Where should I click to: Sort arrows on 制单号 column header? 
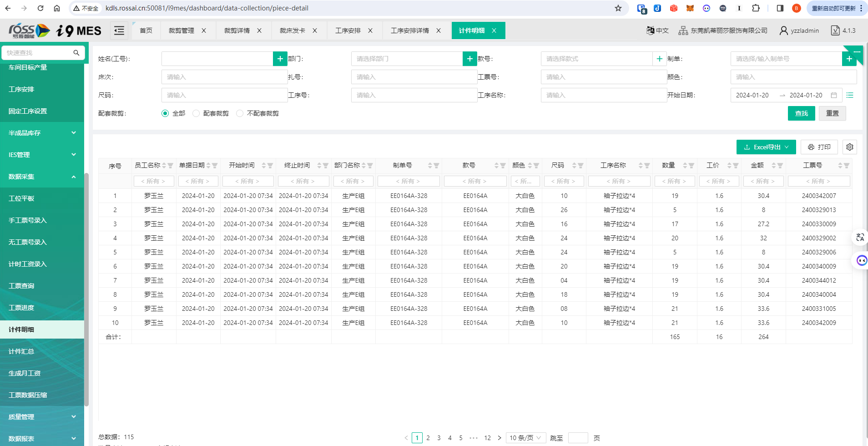430,166
